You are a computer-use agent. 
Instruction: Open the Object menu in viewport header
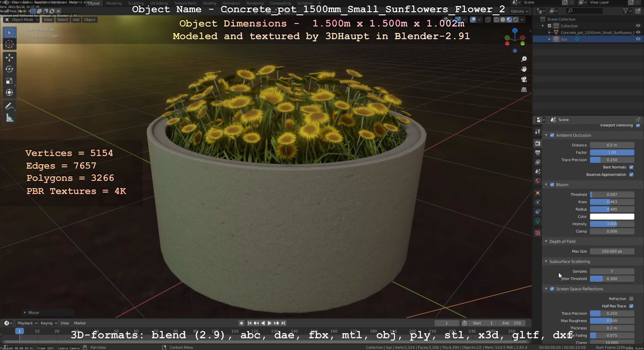90,20
